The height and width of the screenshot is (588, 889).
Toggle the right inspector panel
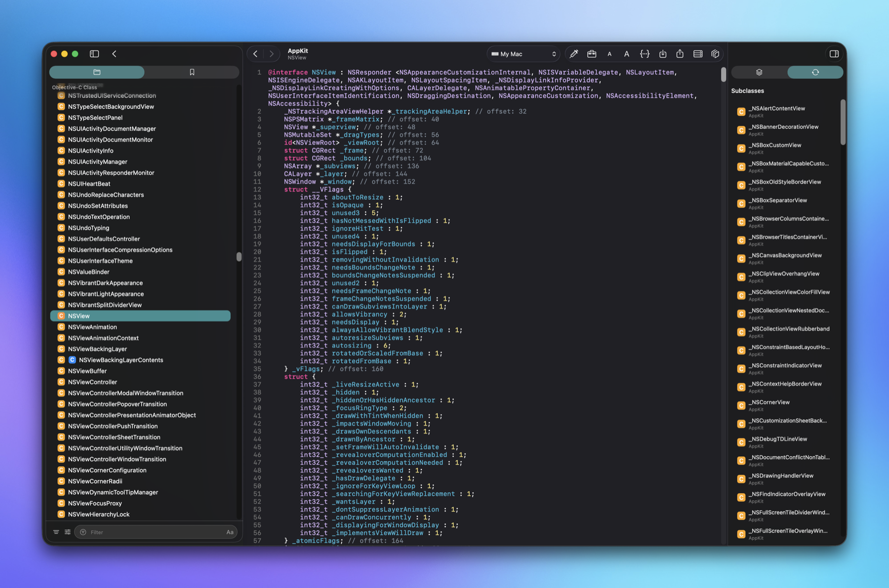click(834, 54)
